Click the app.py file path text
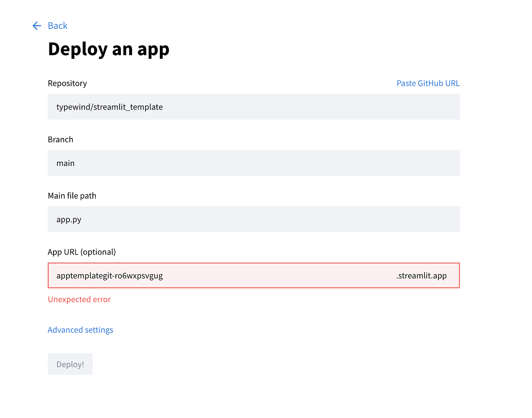 coord(69,219)
